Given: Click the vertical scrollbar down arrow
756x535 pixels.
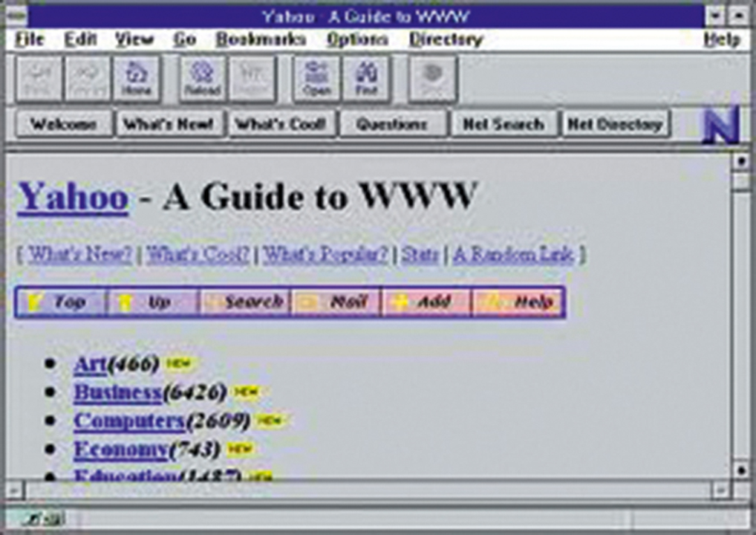Looking at the screenshot, I should point(741,470).
